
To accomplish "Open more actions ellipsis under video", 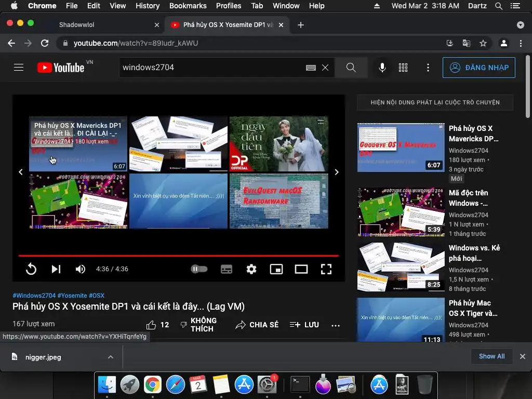I will point(336,325).
